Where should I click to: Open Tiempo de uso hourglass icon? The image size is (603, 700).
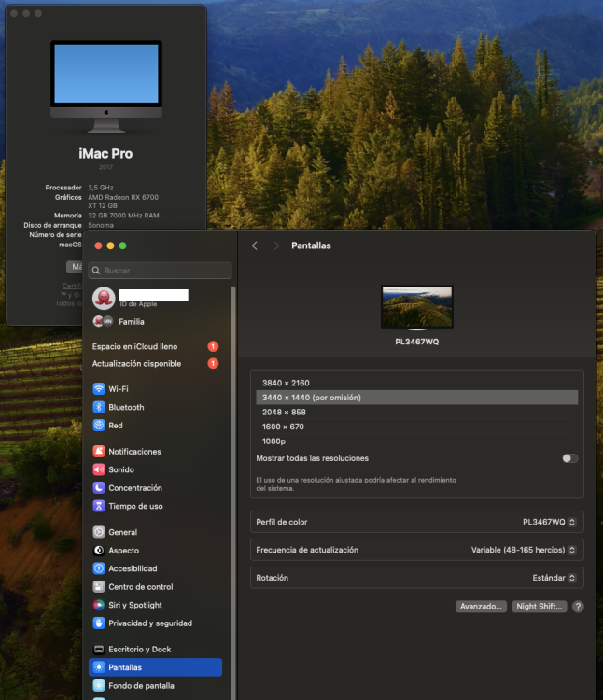(x=99, y=506)
